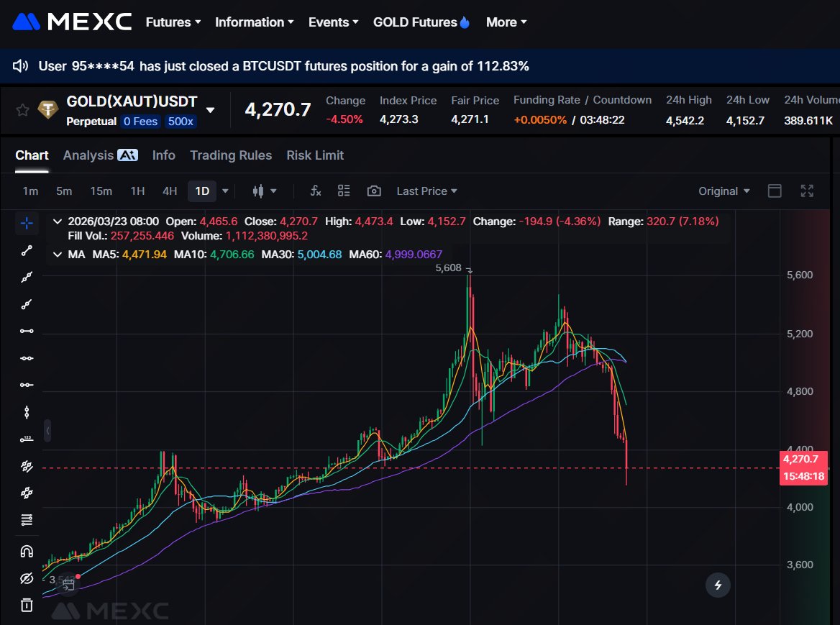Select the 4H timeframe
The height and width of the screenshot is (625, 840).
pyautogui.click(x=170, y=191)
